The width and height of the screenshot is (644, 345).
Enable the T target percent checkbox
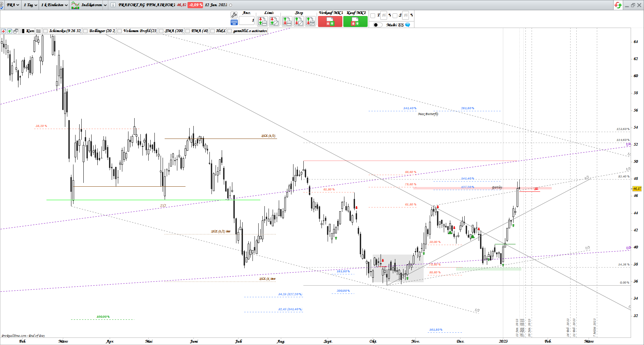pos(373,15)
